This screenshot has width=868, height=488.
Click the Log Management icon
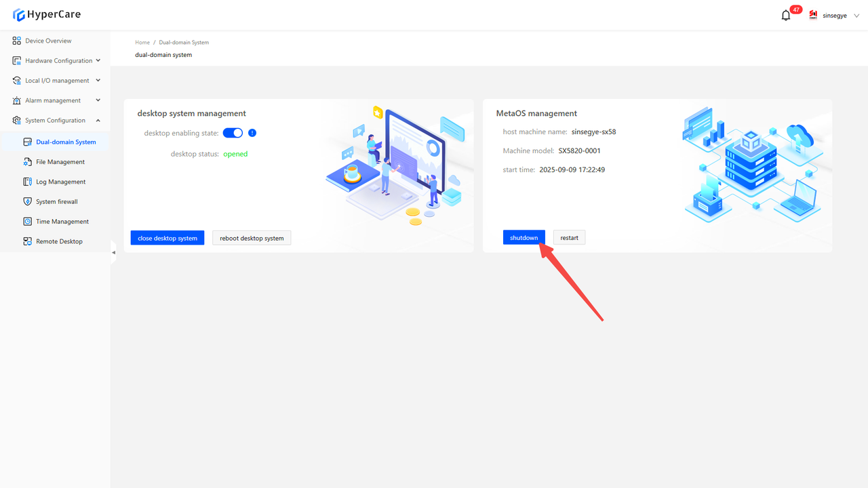(x=28, y=182)
